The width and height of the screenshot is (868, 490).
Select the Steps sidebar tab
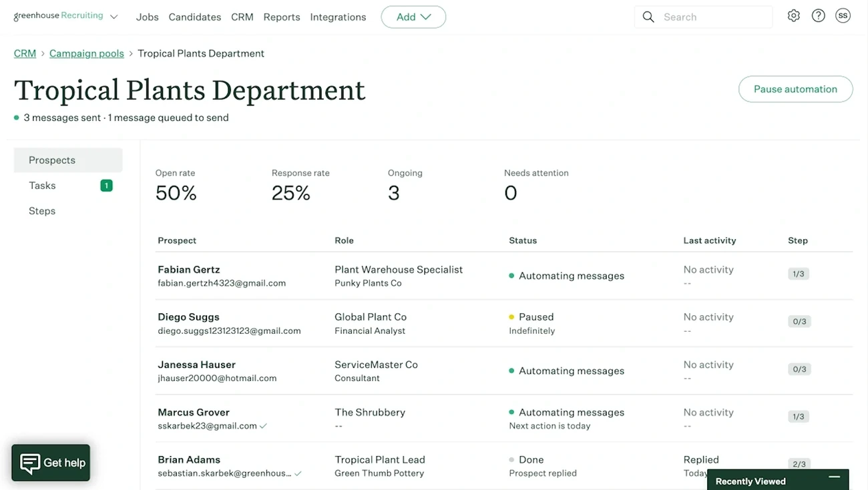click(42, 211)
